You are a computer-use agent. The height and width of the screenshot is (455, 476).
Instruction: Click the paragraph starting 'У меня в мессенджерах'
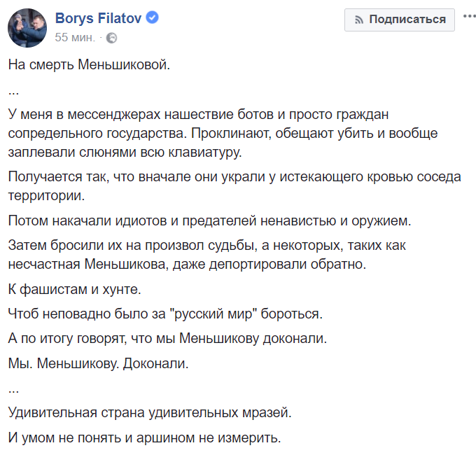pyautogui.click(x=223, y=133)
